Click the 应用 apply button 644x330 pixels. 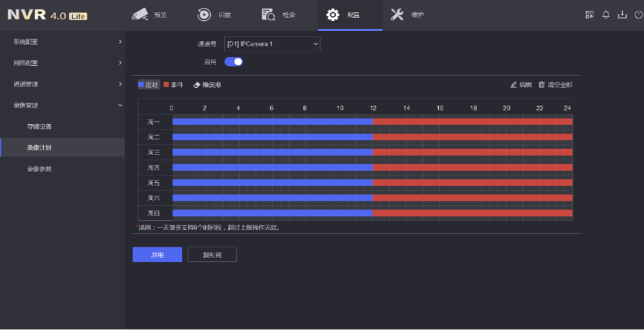pos(157,255)
